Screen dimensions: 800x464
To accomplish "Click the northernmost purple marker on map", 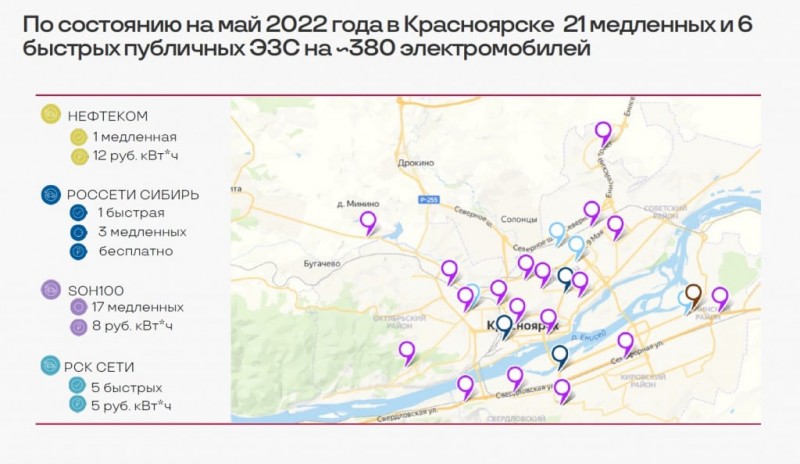I will click(603, 130).
